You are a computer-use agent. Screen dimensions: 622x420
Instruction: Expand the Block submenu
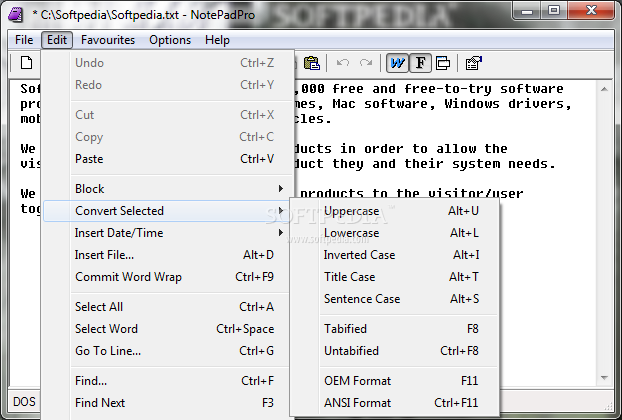coord(168,189)
